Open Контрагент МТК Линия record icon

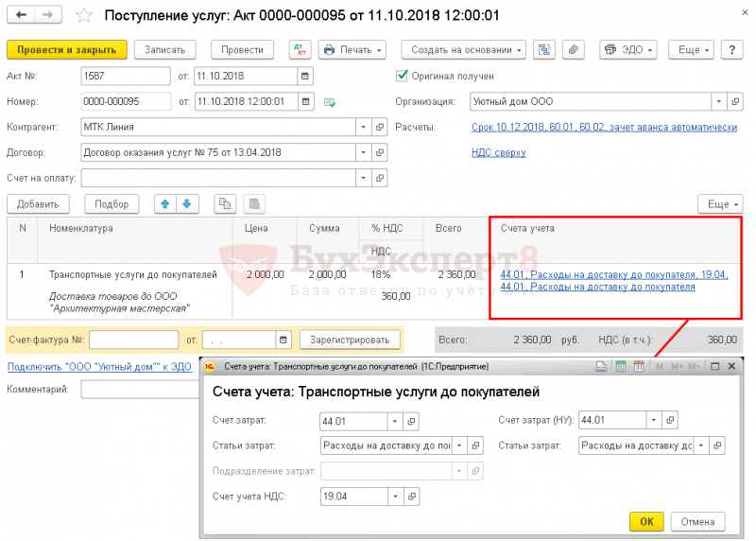click(x=380, y=127)
